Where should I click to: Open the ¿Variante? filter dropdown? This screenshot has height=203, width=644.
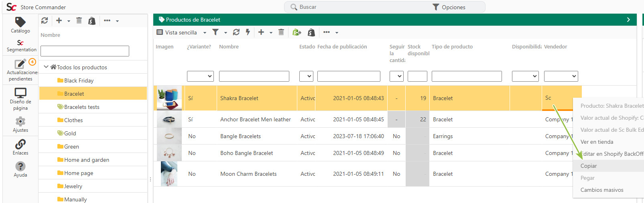200,76
